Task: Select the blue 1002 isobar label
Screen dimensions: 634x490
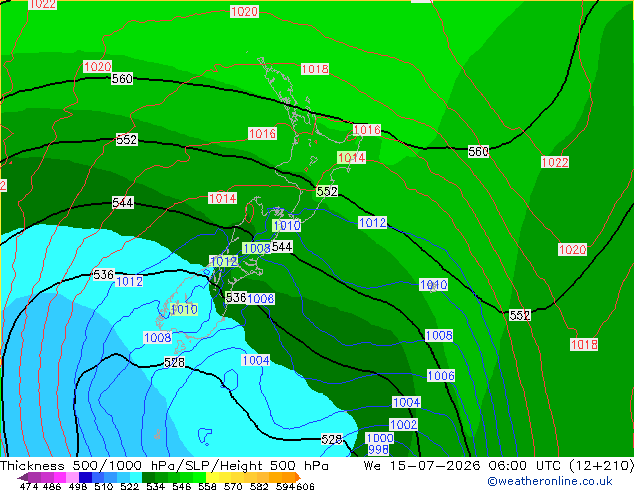Action: (403, 425)
